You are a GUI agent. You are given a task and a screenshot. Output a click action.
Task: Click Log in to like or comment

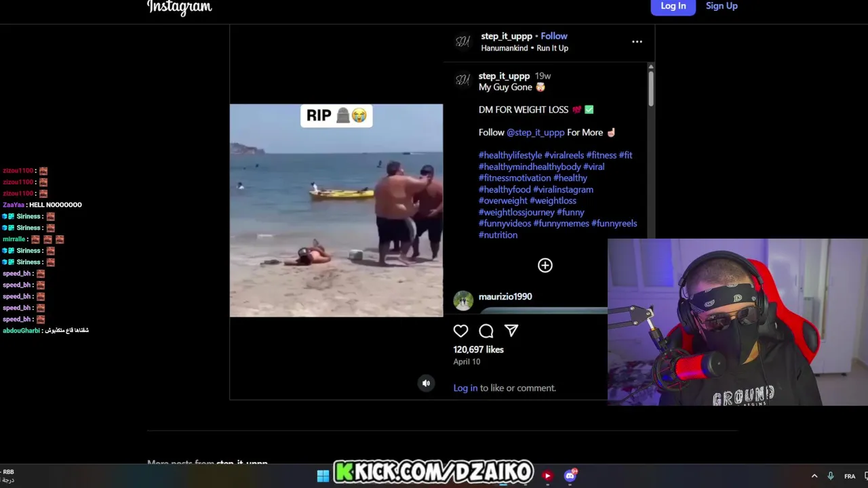click(x=465, y=388)
